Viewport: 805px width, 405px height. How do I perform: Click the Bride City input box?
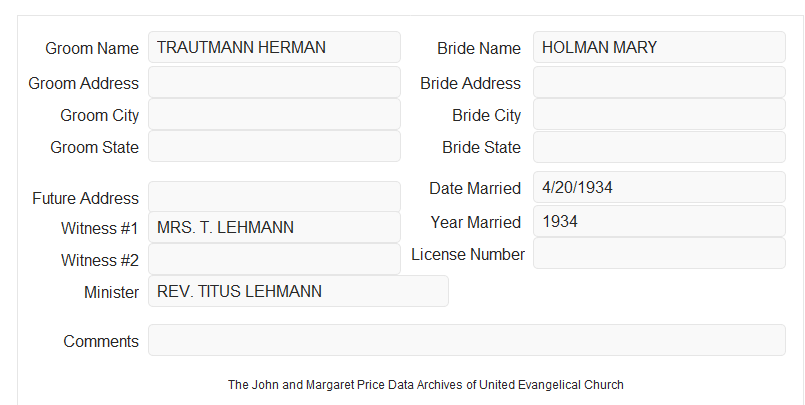point(659,114)
